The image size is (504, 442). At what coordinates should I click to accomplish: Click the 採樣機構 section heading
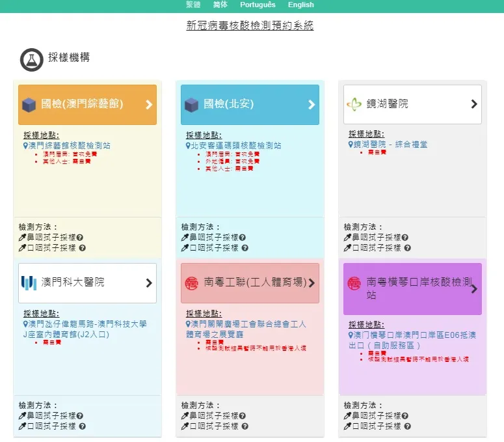69,57
